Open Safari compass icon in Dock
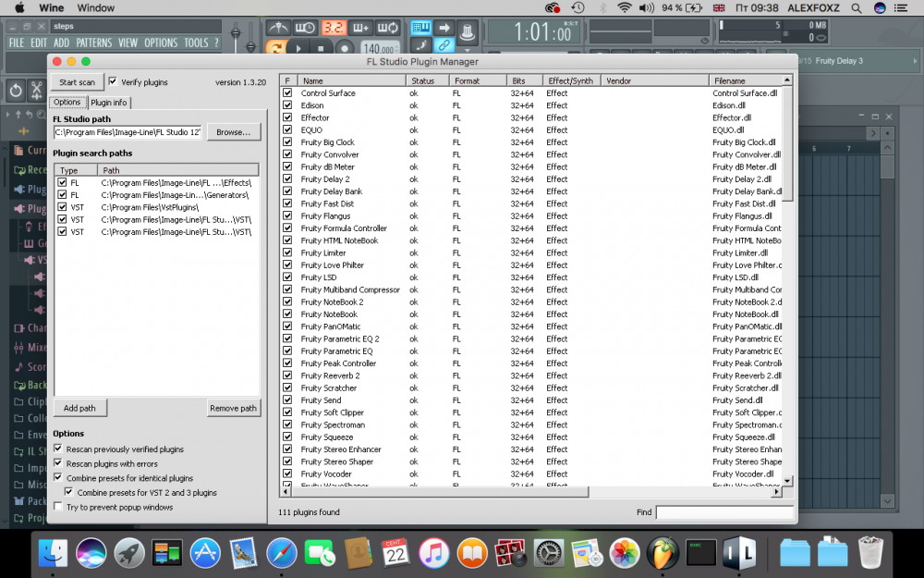 [x=281, y=553]
